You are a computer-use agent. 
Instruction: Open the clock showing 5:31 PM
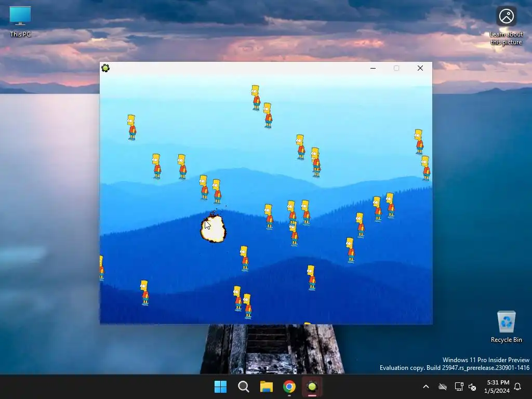point(497,387)
